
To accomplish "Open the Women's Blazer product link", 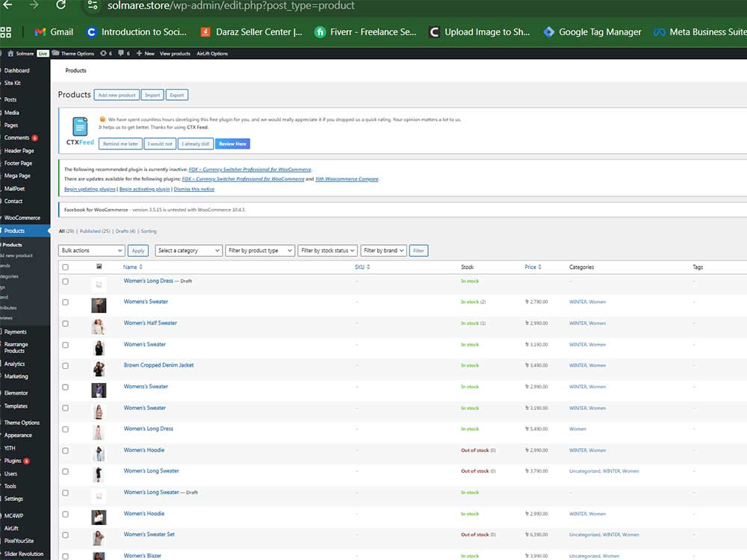I will click(143, 556).
